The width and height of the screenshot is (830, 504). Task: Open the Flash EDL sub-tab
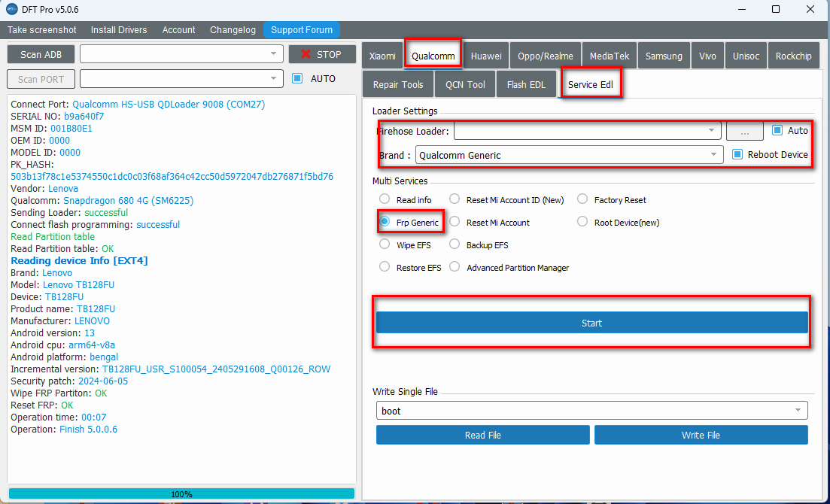click(x=526, y=84)
